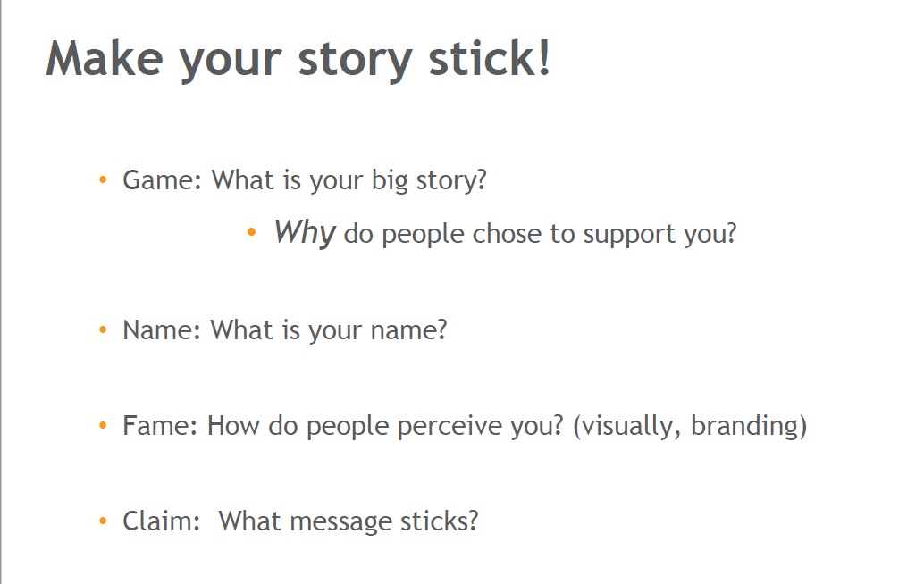Viewport: 924px width, 584px height.
Task: Click the orange bullet before 'Fame'
Action: point(103,425)
